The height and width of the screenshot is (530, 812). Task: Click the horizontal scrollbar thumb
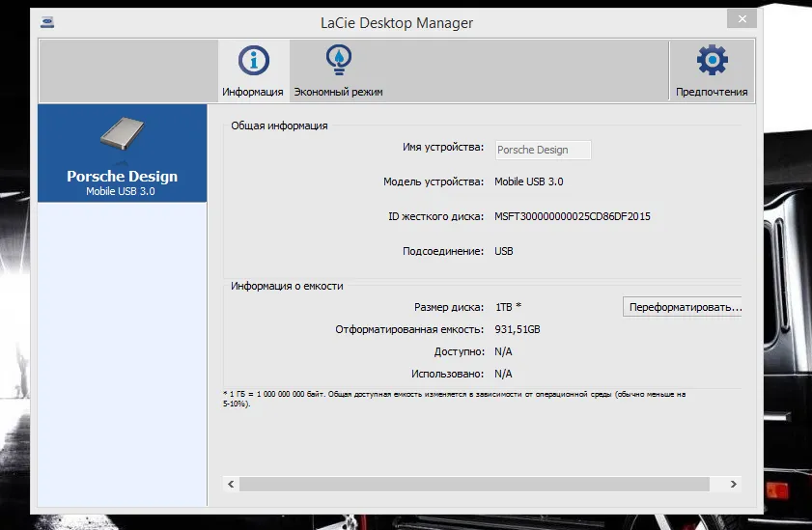(x=473, y=484)
